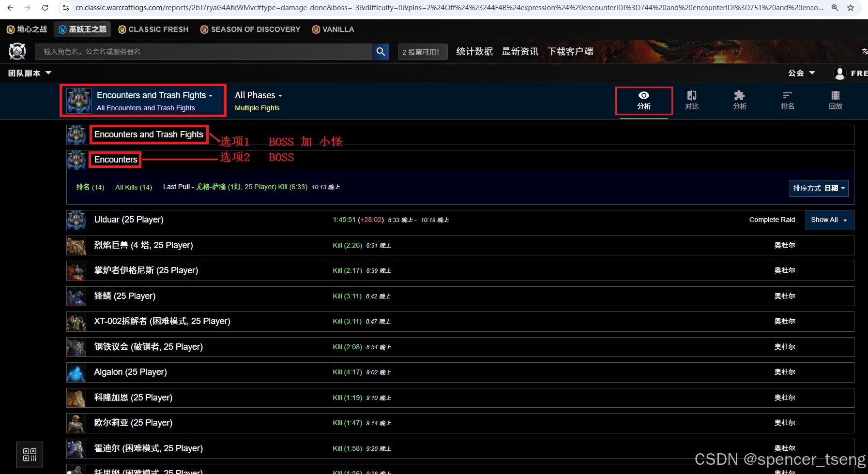Switch to 地心之战 game version
The width and height of the screenshot is (868, 474).
27,30
